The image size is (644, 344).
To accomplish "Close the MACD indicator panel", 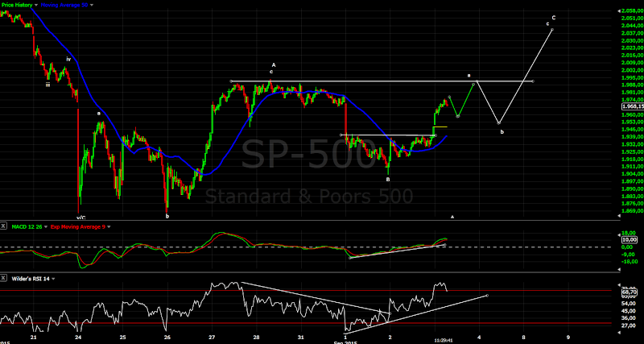I will coord(4,226).
